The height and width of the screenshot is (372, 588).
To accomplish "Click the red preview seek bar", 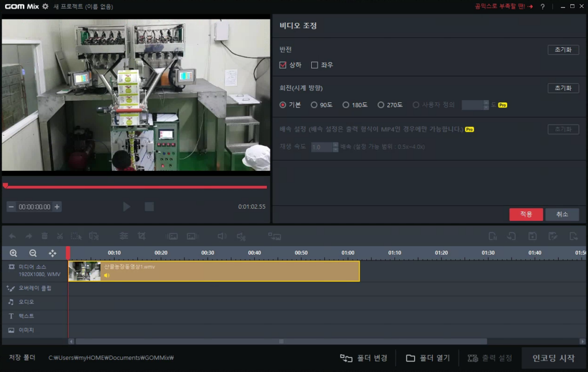I will click(135, 187).
